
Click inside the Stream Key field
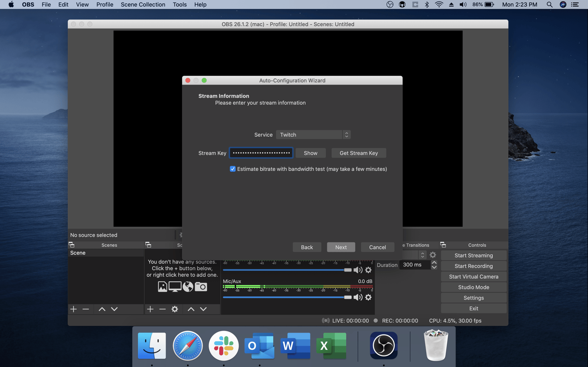[261, 153]
